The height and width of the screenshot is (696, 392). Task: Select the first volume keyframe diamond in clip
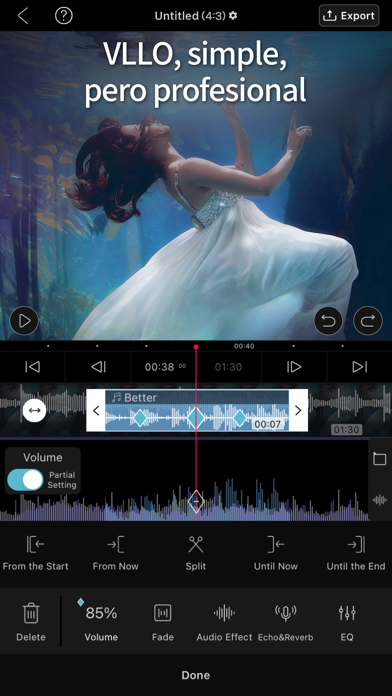coord(140,418)
